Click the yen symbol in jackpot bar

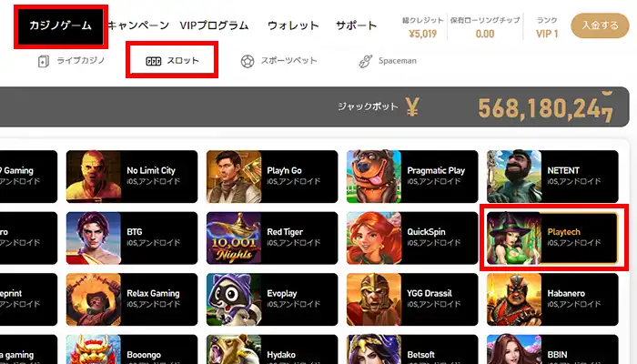pos(412,106)
